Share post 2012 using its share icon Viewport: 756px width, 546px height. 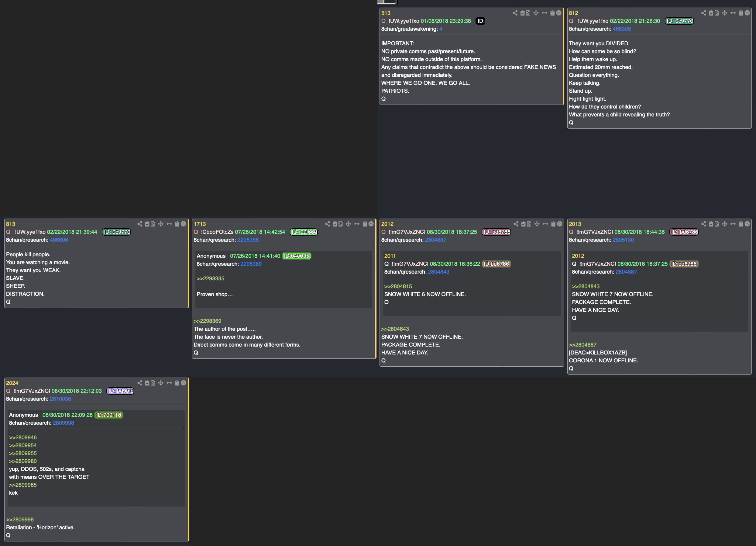pyautogui.click(x=516, y=224)
